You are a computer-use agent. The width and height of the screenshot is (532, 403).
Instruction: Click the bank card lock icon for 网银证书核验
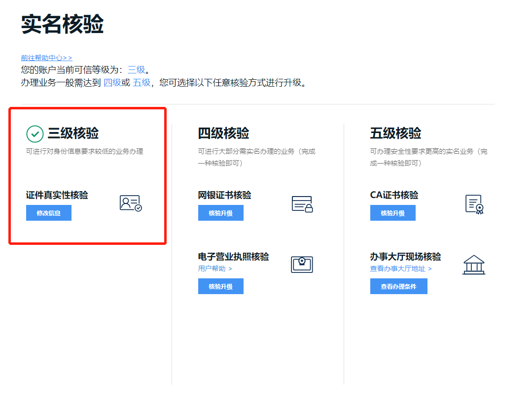(x=302, y=203)
